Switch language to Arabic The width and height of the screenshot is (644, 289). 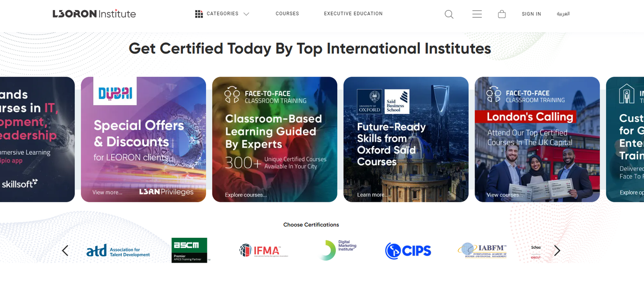tap(563, 14)
